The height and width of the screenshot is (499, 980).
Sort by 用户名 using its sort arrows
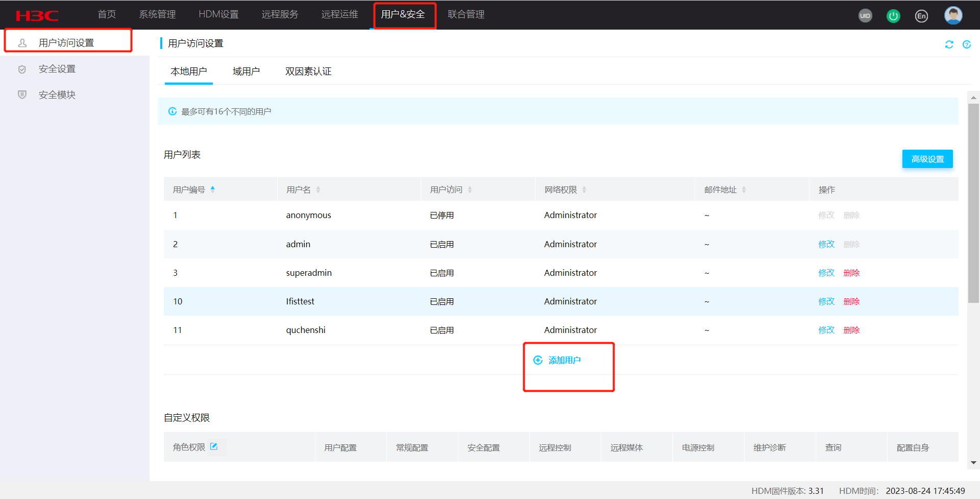pos(318,189)
